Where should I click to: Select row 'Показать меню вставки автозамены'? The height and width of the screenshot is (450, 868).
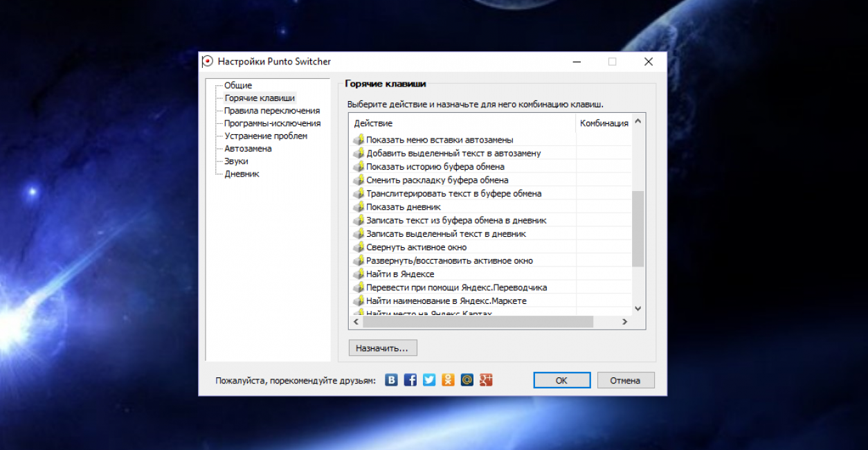pos(490,140)
